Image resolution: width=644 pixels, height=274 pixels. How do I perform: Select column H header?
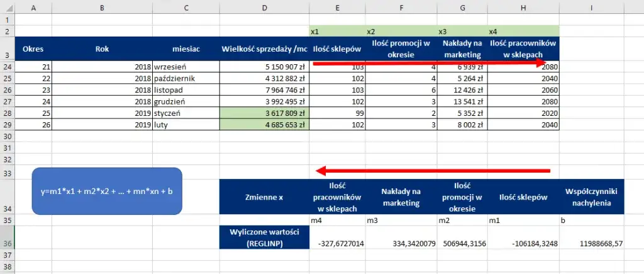[x=523, y=8]
